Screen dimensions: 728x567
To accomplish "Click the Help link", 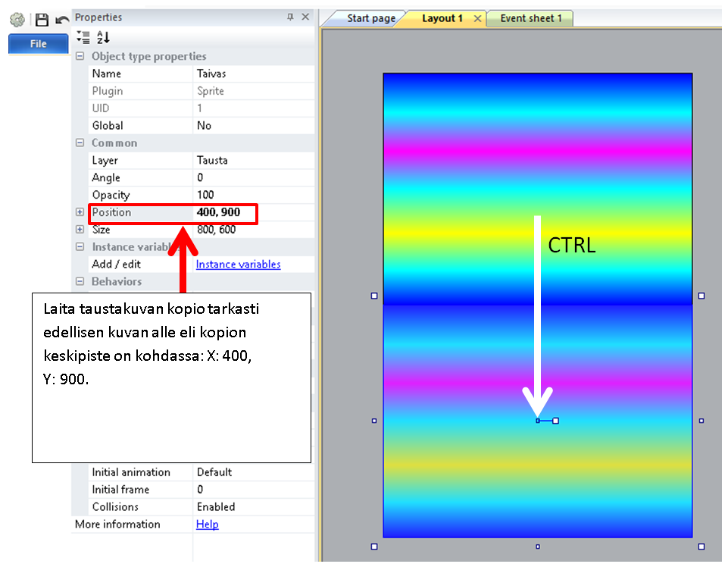I will pos(207,525).
